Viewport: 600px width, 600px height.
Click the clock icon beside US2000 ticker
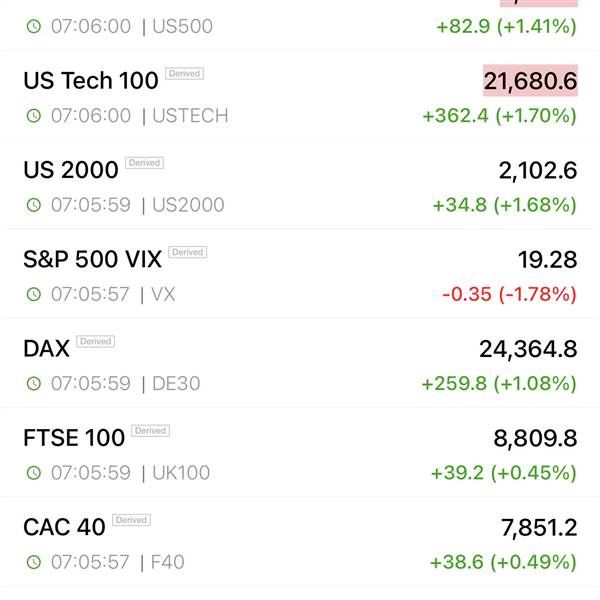click(34, 205)
